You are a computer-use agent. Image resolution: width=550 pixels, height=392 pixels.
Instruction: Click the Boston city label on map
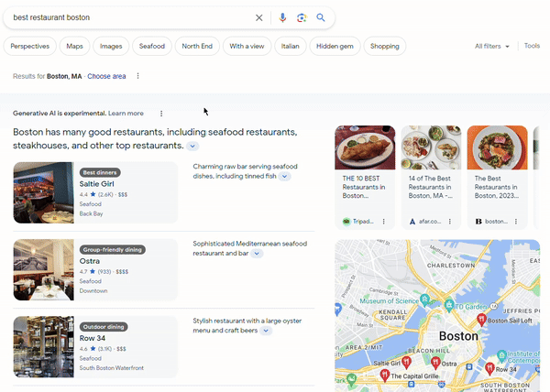458,336
